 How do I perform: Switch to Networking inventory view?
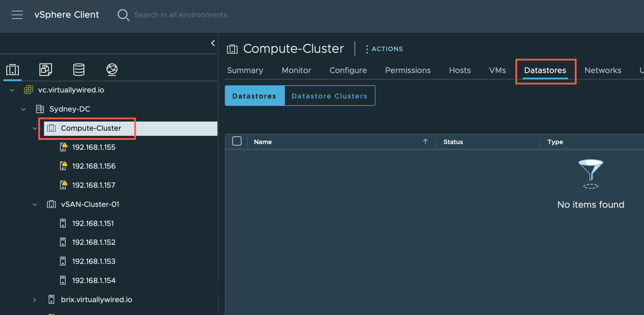pos(112,69)
